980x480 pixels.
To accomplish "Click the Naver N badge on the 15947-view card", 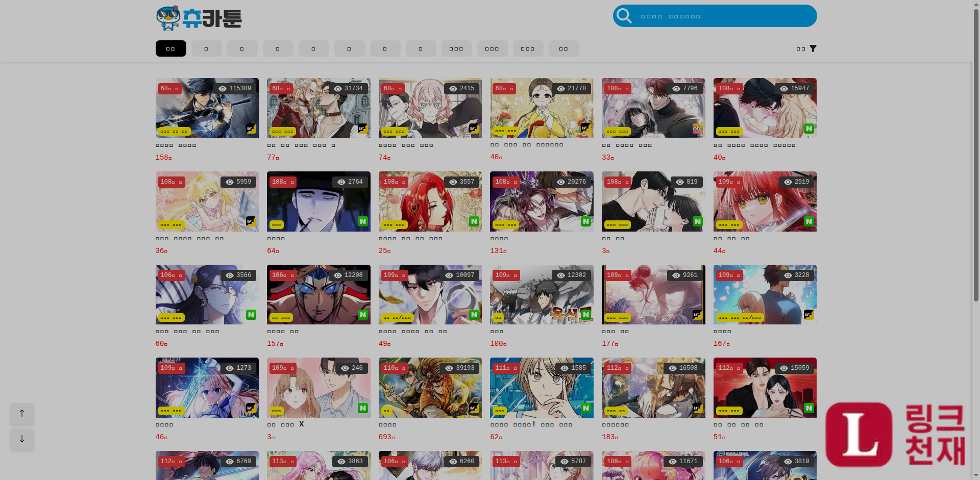I will click(809, 129).
